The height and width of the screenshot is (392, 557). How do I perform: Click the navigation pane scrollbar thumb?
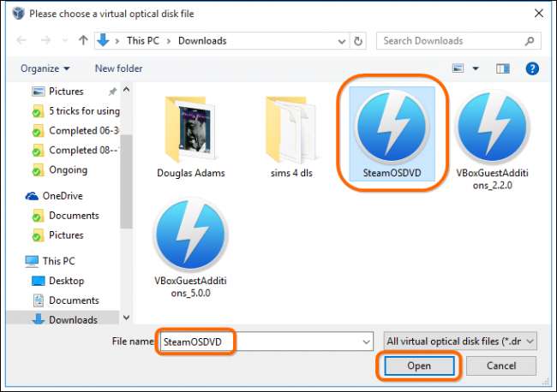[x=126, y=181]
